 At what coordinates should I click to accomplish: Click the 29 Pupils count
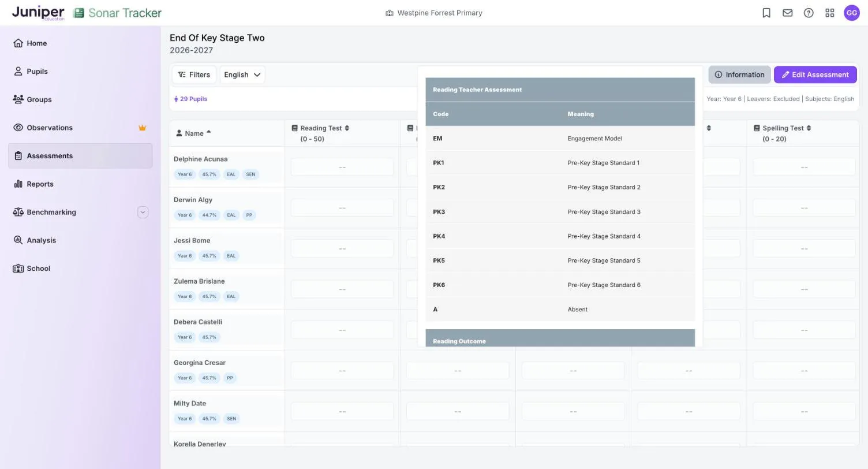tap(191, 99)
